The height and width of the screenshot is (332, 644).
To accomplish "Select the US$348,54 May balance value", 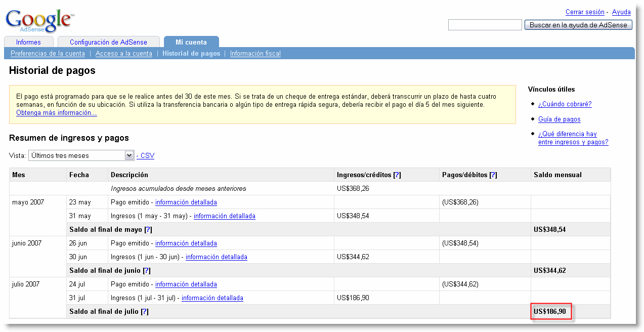I will coord(549,230).
